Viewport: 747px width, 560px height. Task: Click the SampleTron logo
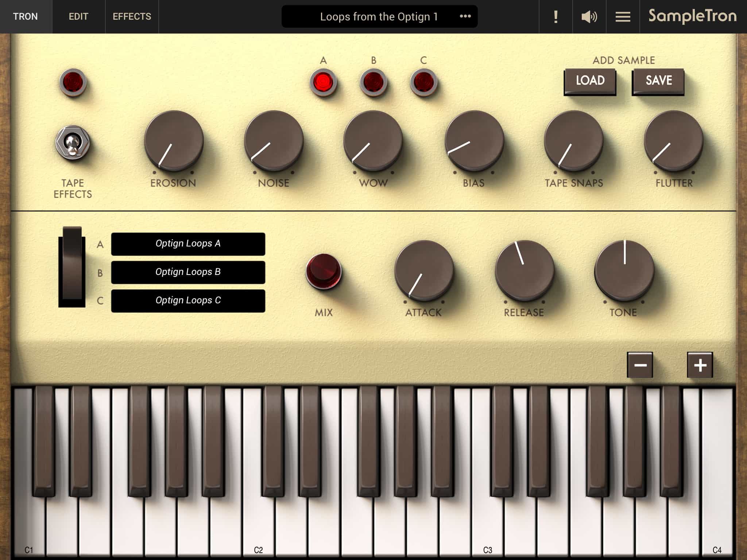[x=692, y=16]
